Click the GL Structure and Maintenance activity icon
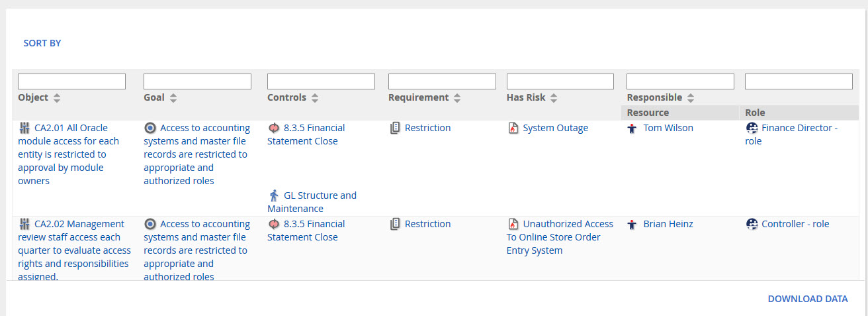Screen dimensions: 868x316 click(x=274, y=196)
